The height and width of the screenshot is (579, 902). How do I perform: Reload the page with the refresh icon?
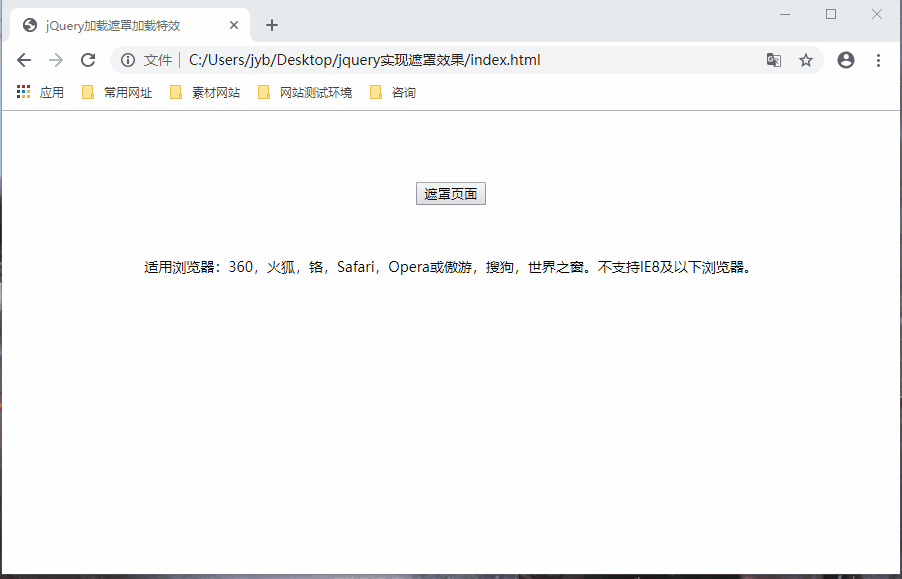point(88,60)
